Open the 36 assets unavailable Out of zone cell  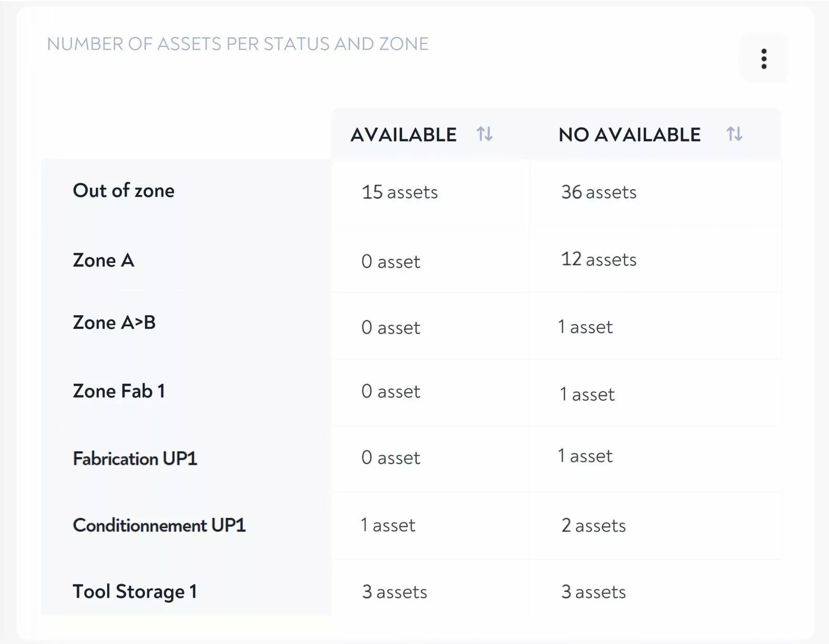coord(598,192)
